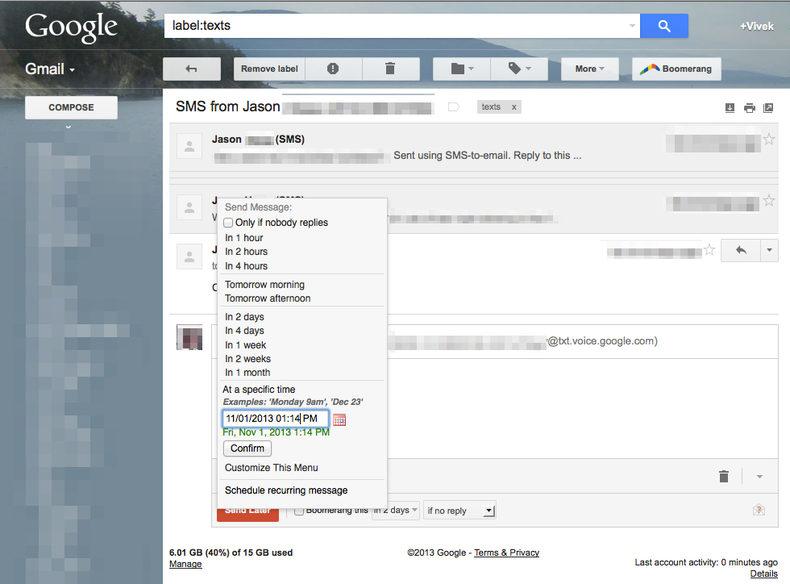Report spam exclamation icon
This screenshot has height=584, width=790.
333,69
